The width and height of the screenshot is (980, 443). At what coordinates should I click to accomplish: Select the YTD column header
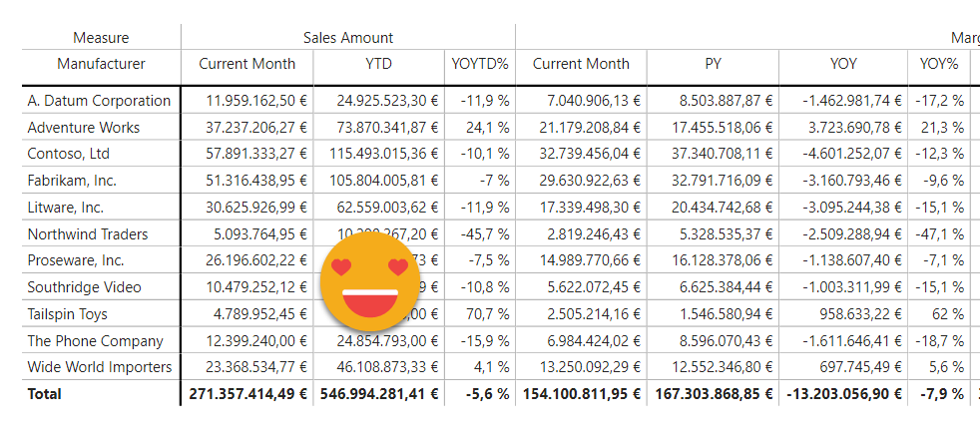pyautogui.click(x=379, y=64)
